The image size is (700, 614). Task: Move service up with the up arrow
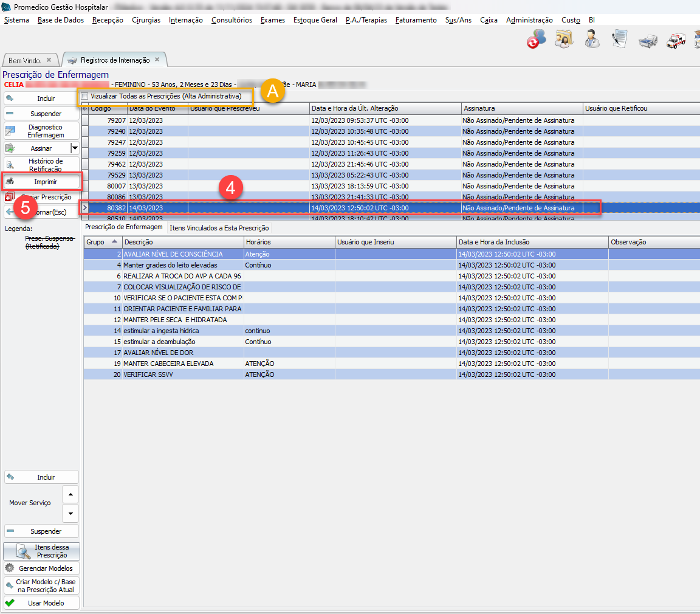(x=71, y=494)
